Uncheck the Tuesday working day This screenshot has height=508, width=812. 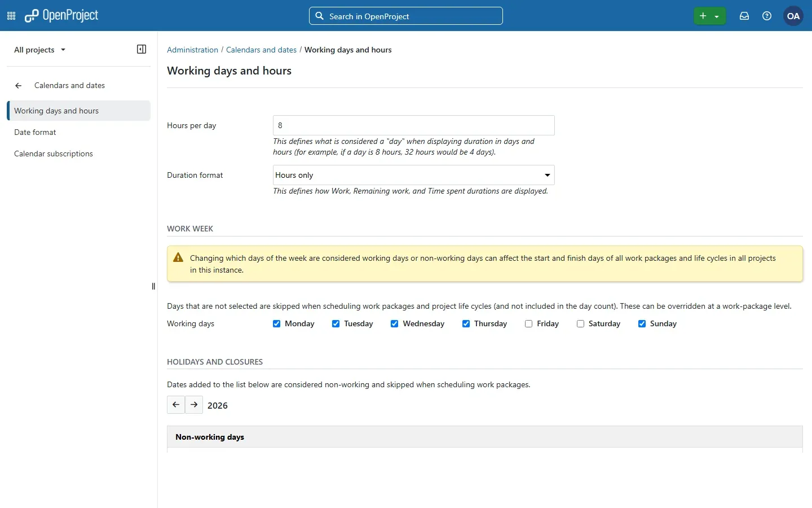tap(336, 324)
